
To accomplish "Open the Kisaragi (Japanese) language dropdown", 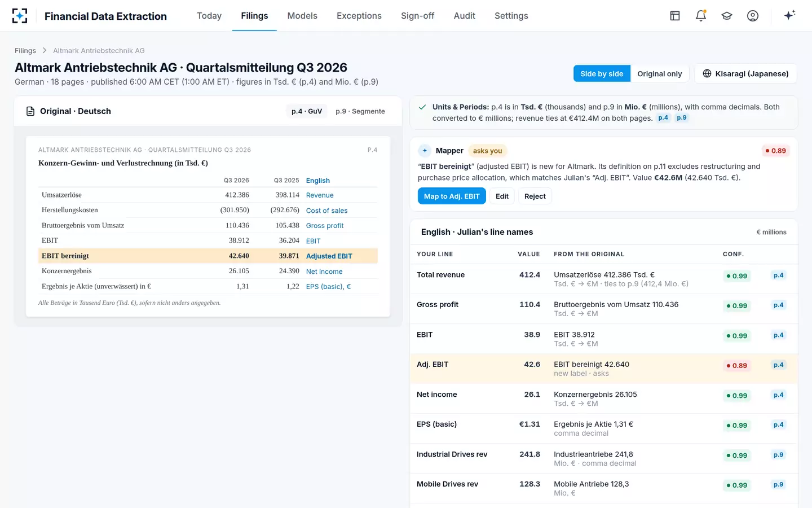I will [745, 73].
